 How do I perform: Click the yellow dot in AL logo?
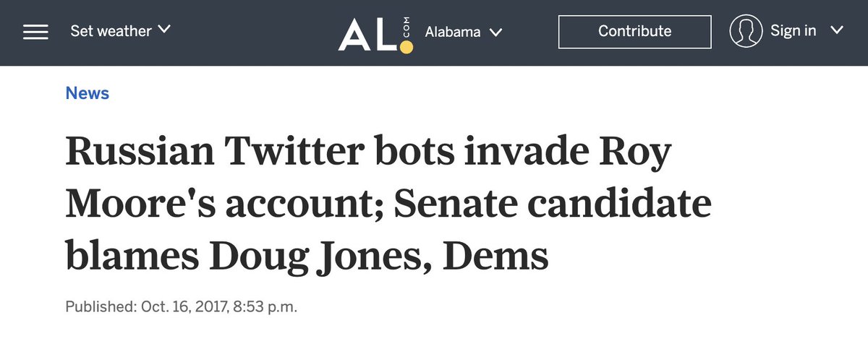tap(407, 48)
